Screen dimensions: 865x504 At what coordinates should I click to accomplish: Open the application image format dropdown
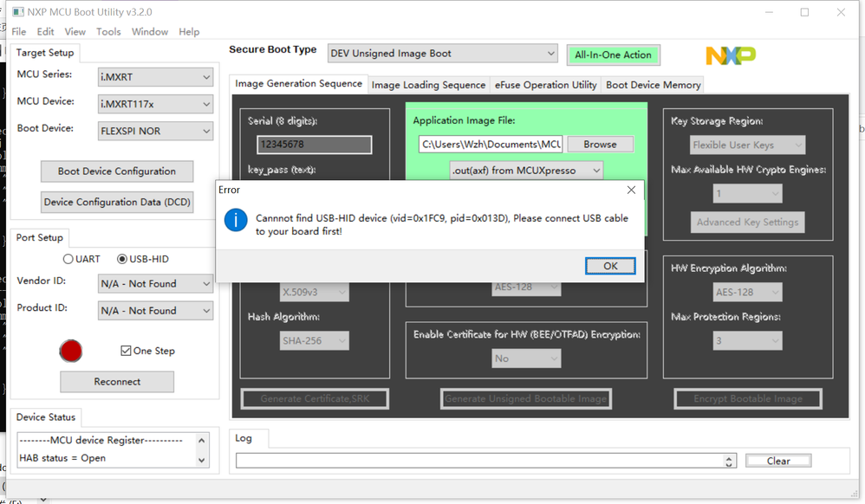(526, 171)
